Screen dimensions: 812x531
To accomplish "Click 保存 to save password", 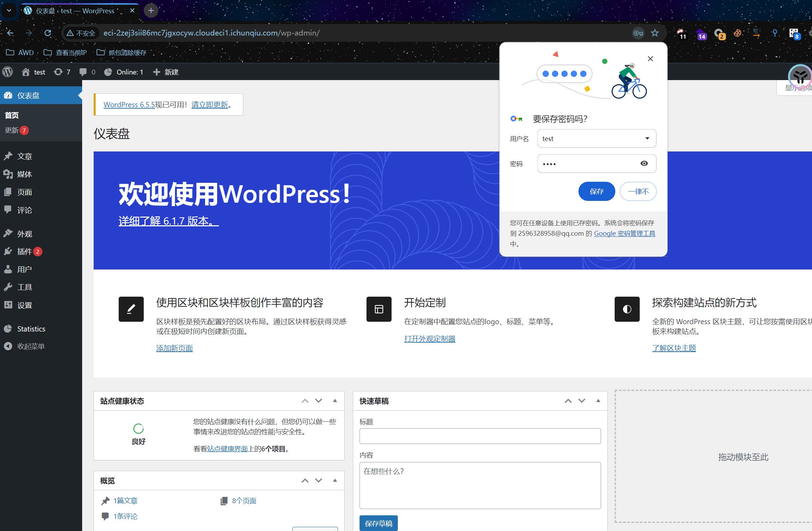I will click(597, 192).
